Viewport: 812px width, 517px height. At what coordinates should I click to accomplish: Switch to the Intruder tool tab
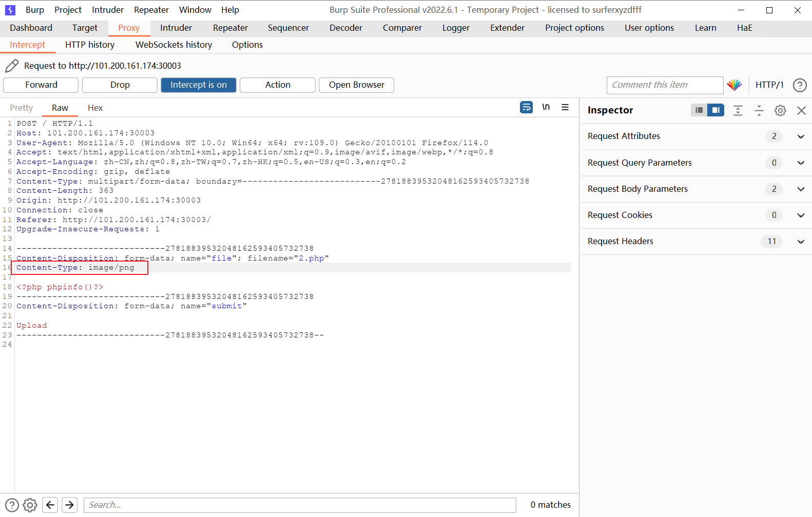click(x=176, y=28)
